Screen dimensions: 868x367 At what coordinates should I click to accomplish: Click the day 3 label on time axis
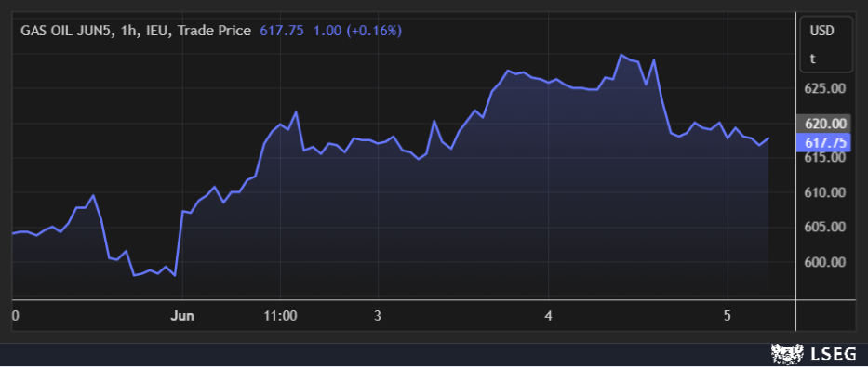pos(378,316)
